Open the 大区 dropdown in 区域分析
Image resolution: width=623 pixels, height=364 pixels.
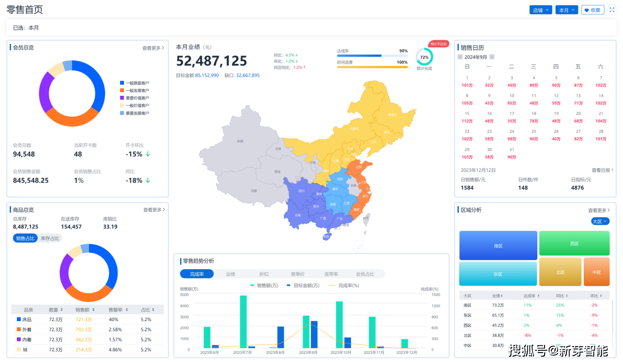point(600,221)
